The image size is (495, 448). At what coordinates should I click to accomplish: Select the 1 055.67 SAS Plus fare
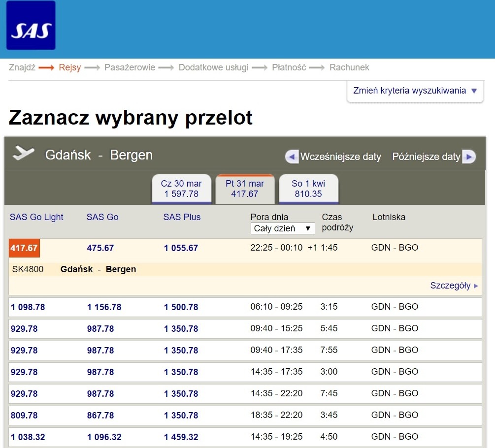click(x=181, y=248)
